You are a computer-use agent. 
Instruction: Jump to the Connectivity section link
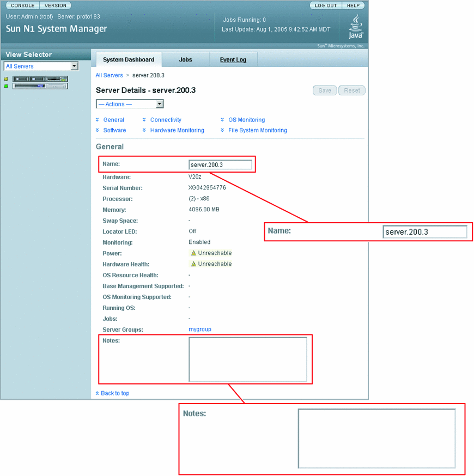point(166,120)
